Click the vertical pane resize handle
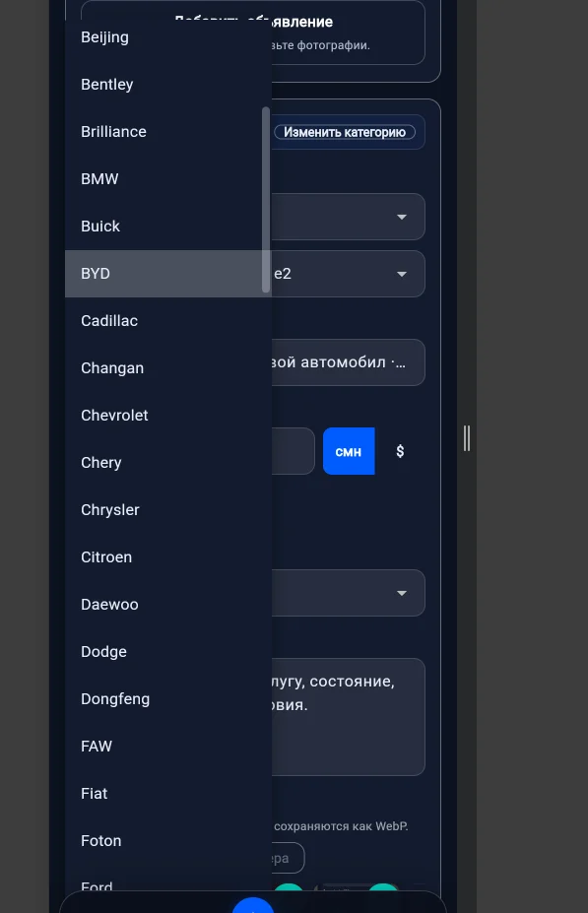 [x=466, y=438]
